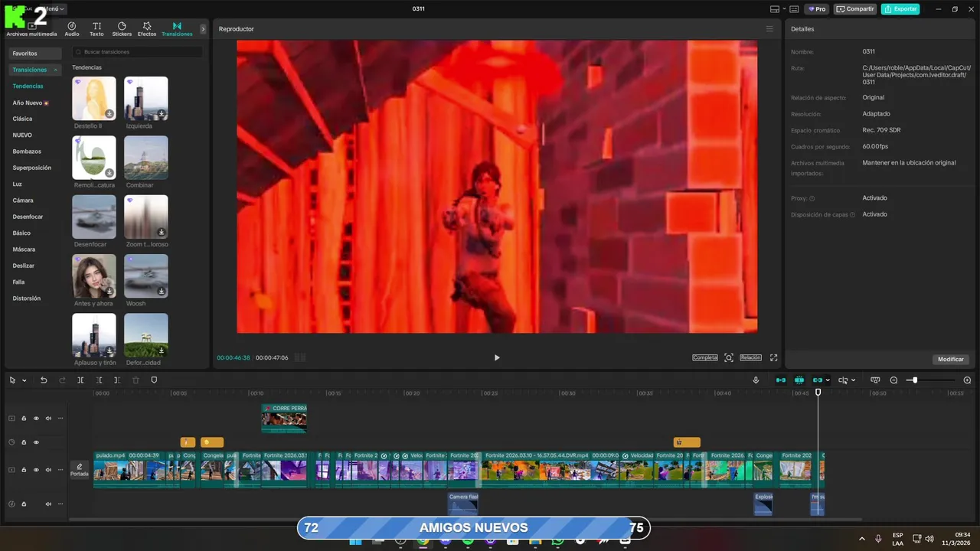This screenshot has height=551, width=980.
Task: Click the trash delete icon in toolbar
Action: point(136,380)
